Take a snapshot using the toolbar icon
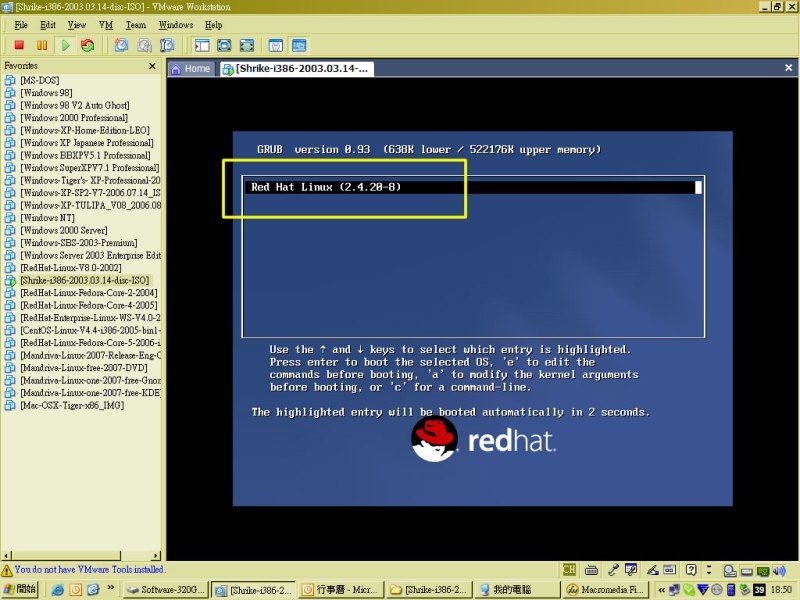Image resolution: width=800 pixels, height=600 pixels. click(121, 45)
